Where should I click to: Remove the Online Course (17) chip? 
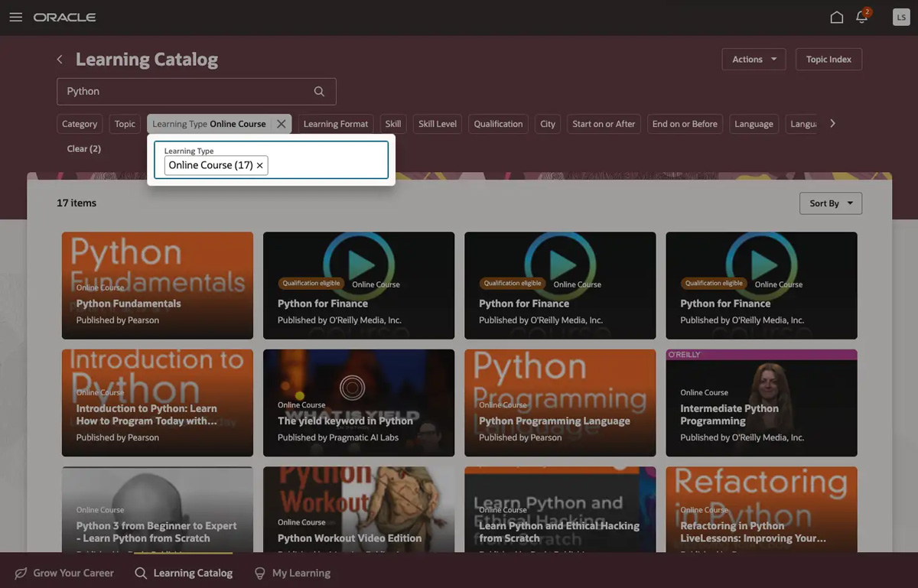coord(260,165)
